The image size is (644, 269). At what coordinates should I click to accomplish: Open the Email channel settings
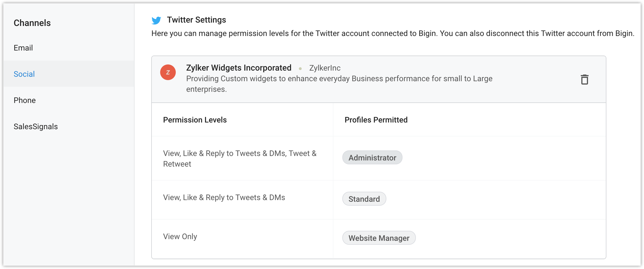23,48
